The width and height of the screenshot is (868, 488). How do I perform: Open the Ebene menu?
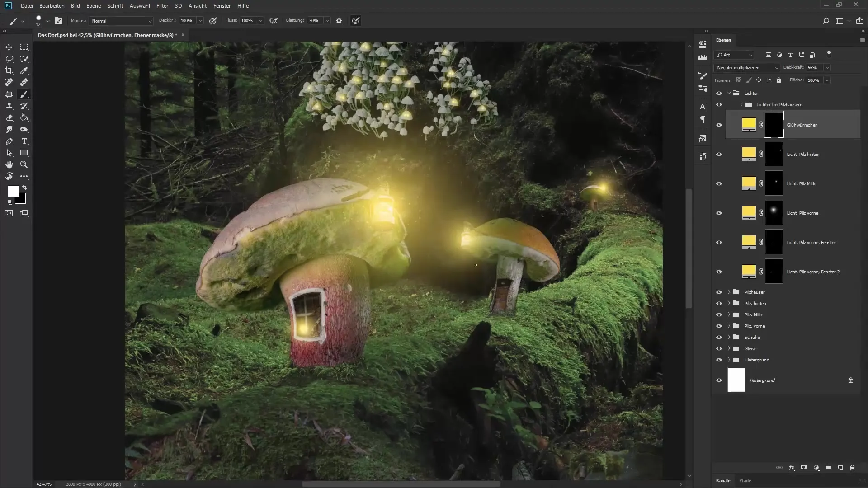coord(94,6)
